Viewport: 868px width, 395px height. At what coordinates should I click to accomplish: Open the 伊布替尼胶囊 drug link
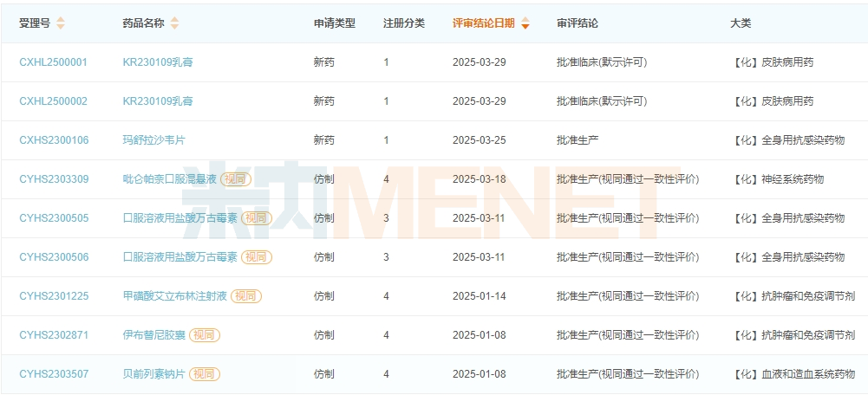tap(154, 335)
